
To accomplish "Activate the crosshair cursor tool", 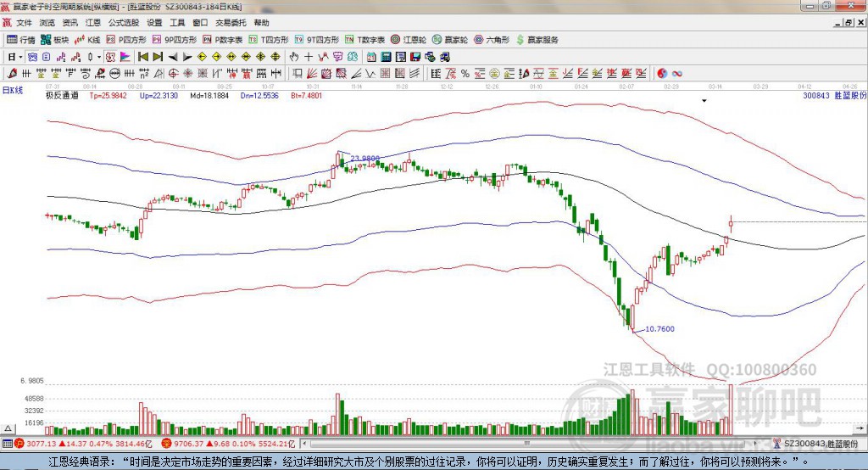I will pos(309,57).
